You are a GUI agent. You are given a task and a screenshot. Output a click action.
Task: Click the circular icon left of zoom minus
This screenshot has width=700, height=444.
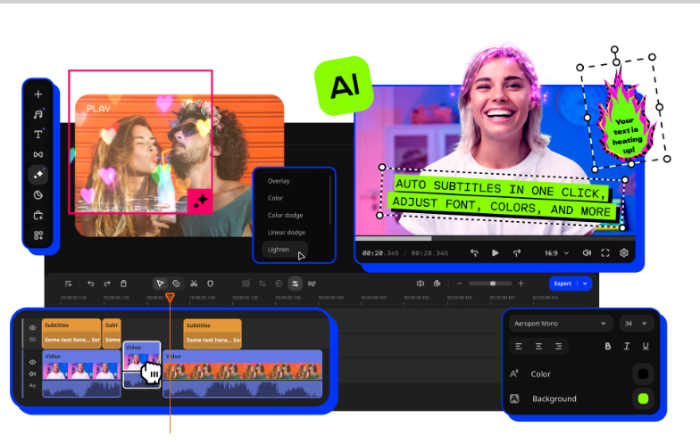tap(437, 283)
